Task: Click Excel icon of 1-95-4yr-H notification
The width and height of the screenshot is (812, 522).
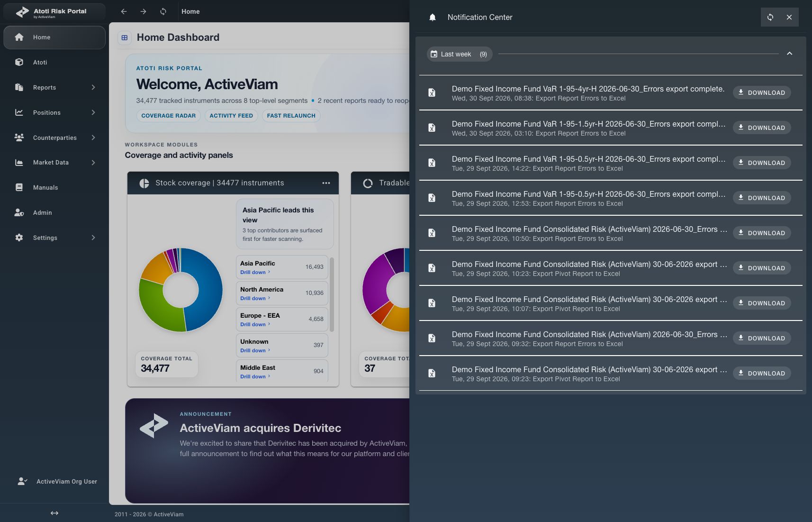Action: [x=432, y=93]
